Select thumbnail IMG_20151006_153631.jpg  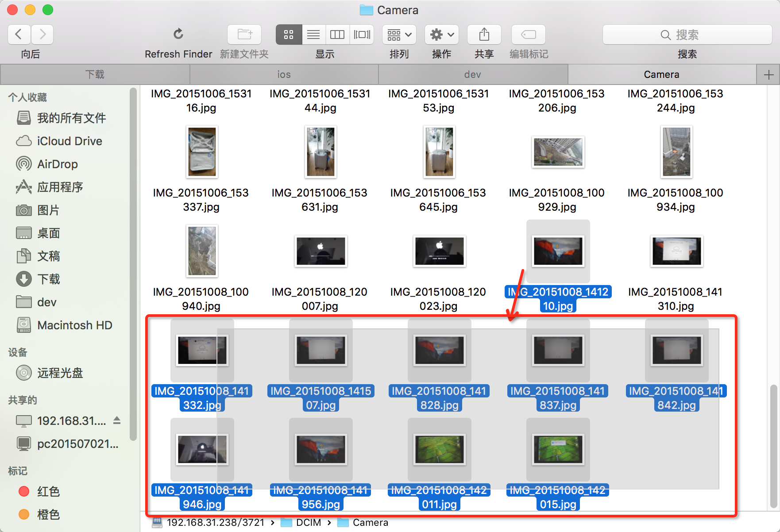[320, 152]
